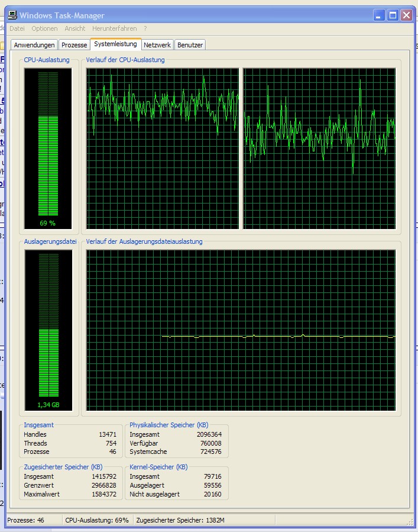Open the Herunterfahren menu

(115, 28)
